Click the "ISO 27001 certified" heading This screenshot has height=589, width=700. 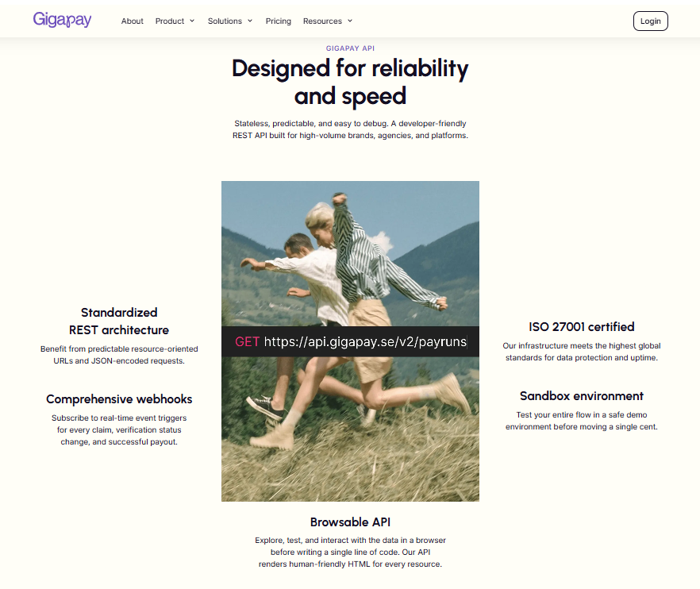[581, 326]
